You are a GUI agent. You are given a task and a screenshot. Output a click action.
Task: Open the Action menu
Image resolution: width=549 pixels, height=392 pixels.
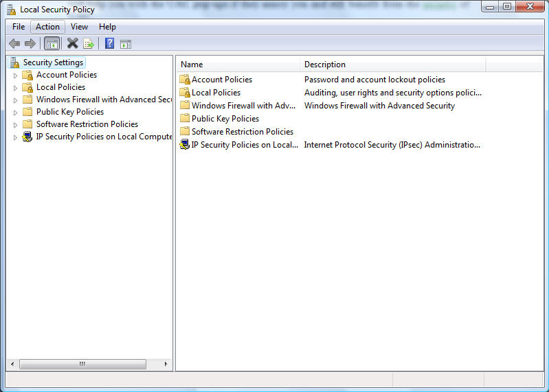(47, 27)
